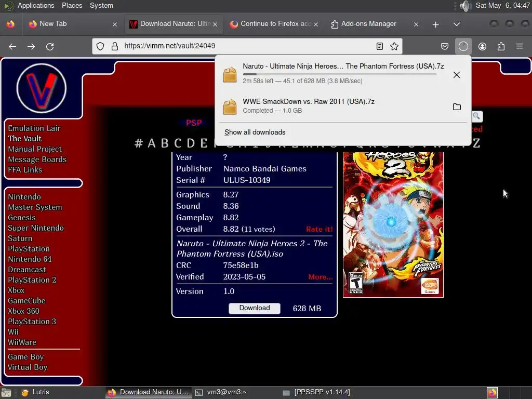This screenshot has width=532, height=399.
Task: Close the New Tab tab
Action: [115, 24]
